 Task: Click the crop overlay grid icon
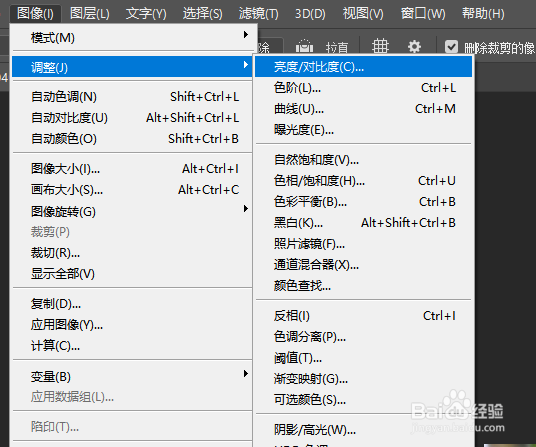pos(380,46)
